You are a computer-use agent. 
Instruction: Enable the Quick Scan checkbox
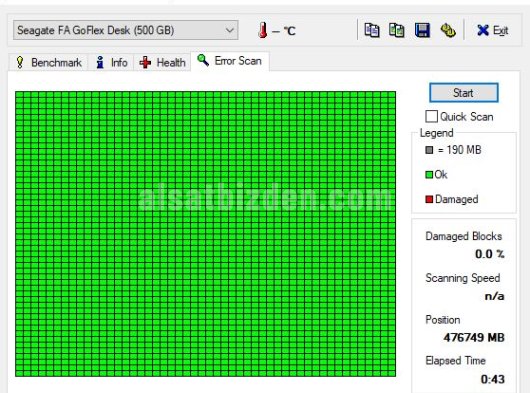pyautogui.click(x=431, y=117)
